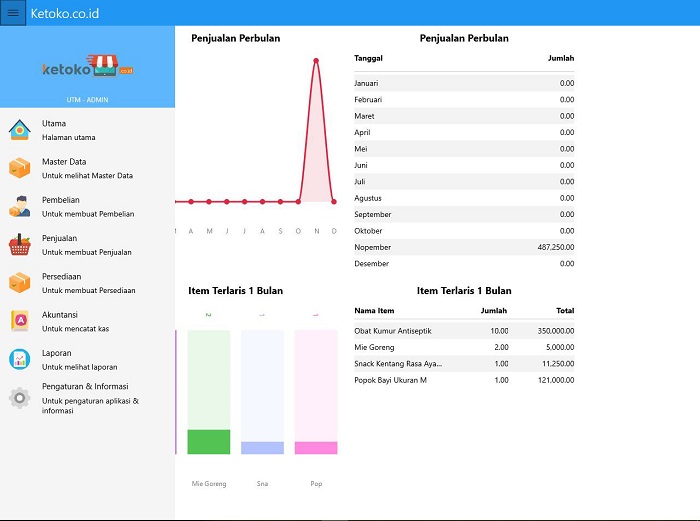This screenshot has height=521, width=700.
Task: Click the Ketoko store logo
Action: 88,67
